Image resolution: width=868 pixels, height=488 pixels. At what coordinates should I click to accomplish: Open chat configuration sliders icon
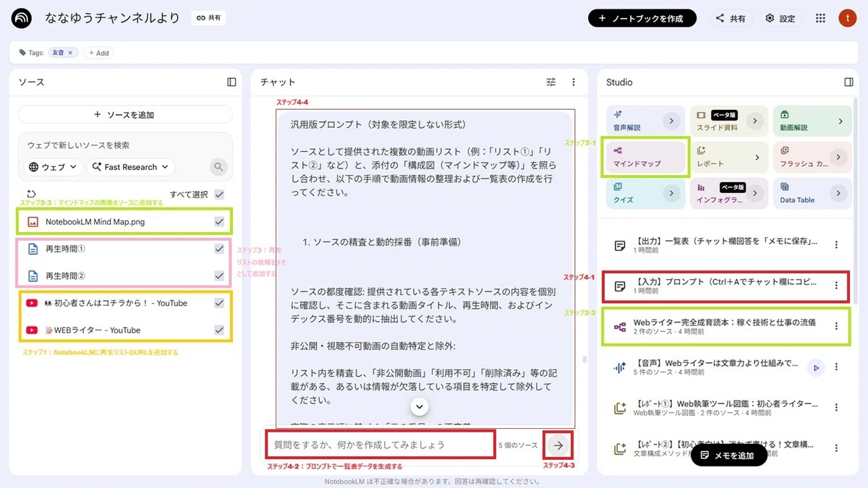click(551, 82)
